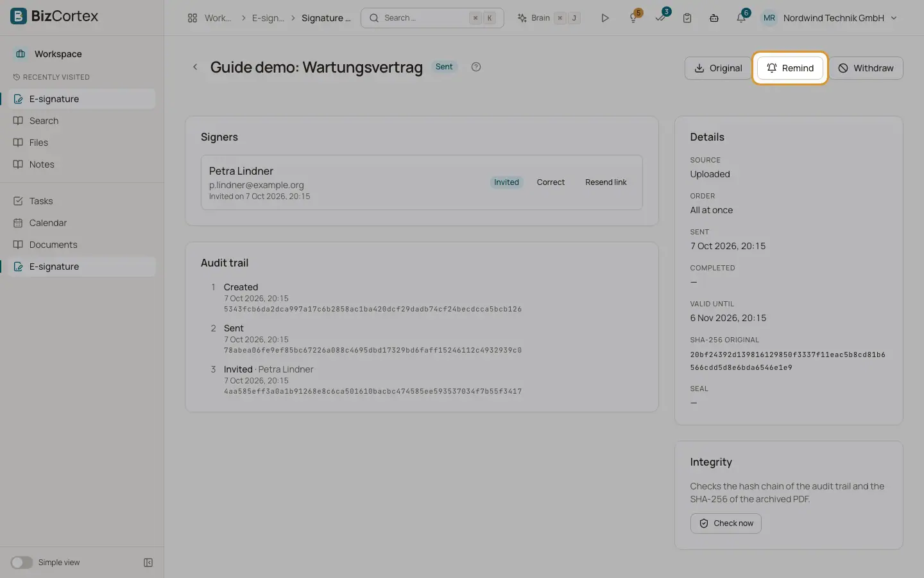Expand the Nordwind Technik GmbH account menu
This screenshot has width=924, height=578.
click(841, 18)
